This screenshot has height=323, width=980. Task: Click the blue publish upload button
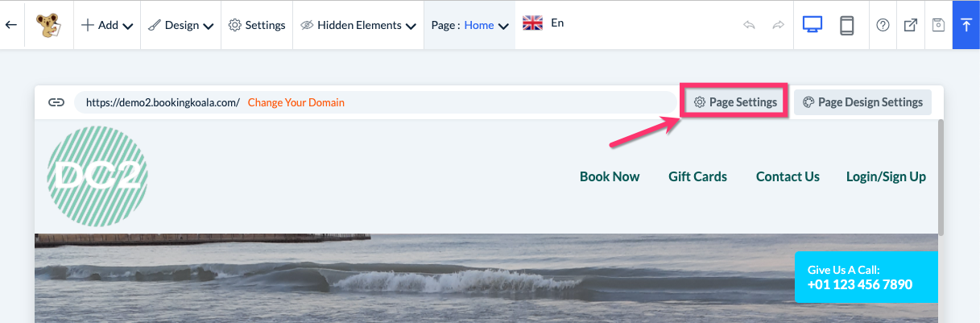coord(966,25)
